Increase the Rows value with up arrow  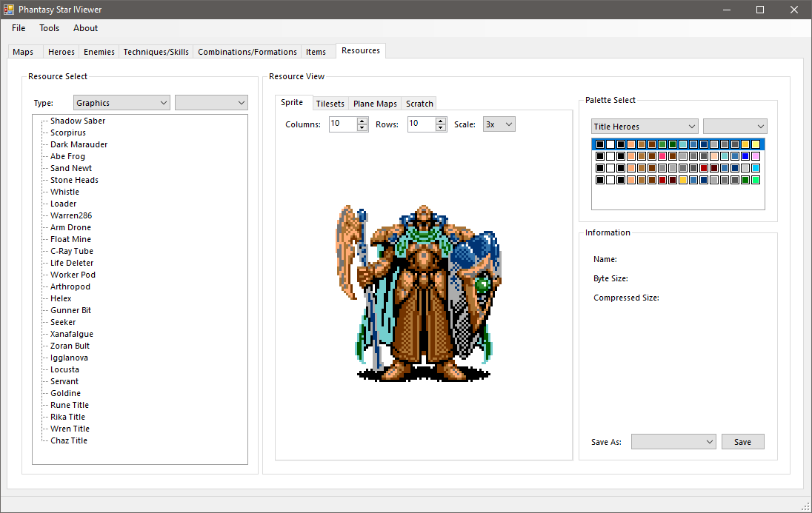441,121
